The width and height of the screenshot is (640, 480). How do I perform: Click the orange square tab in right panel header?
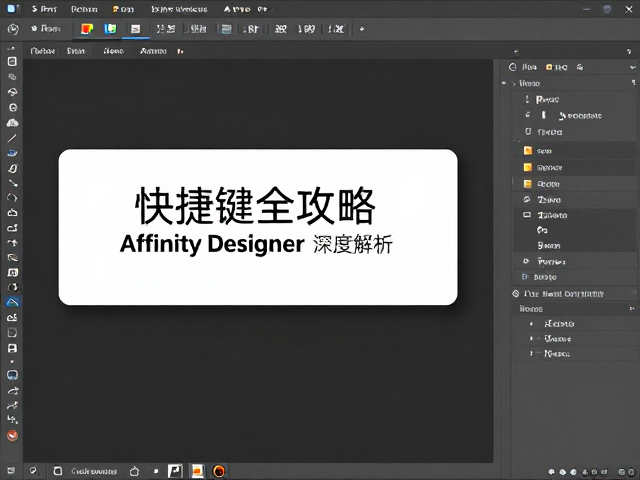tap(549, 67)
